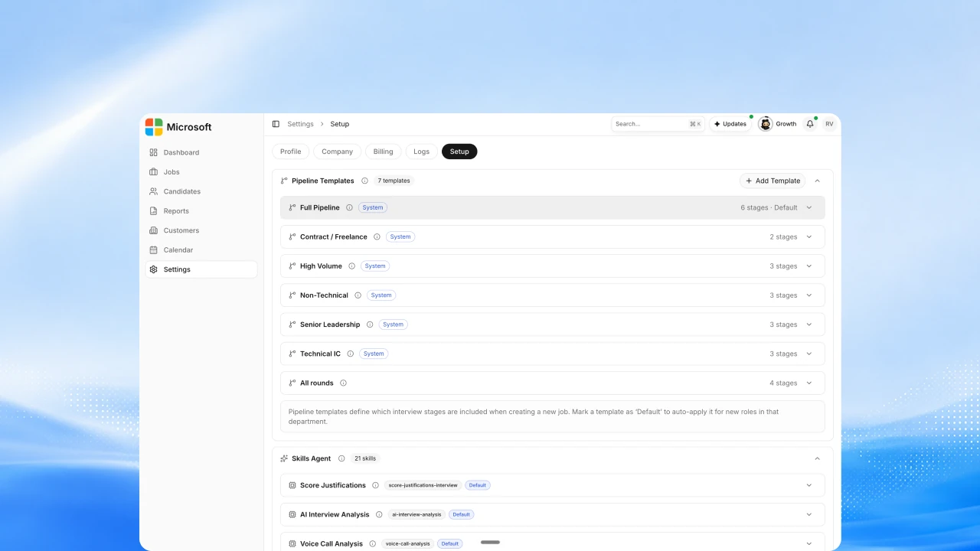Click info icon beside High Volume
The height and width of the screenshot is (551, 980).
point(351,266)
